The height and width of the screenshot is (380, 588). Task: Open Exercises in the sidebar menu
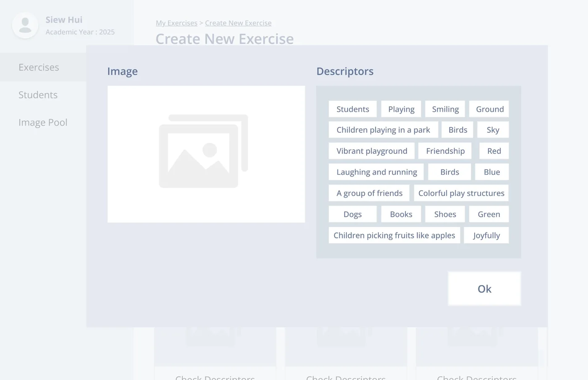(39, 67)
